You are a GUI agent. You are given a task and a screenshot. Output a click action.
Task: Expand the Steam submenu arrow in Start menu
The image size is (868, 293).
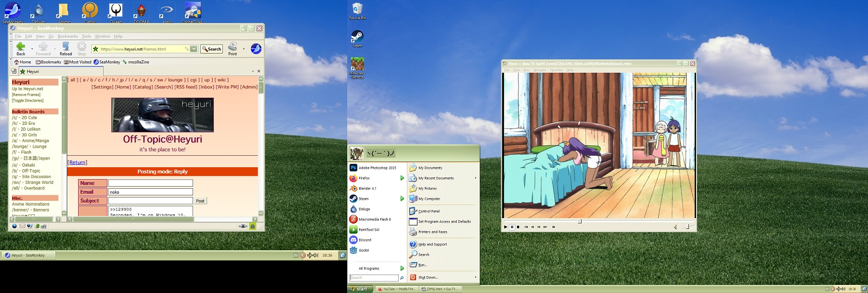click(x=402, y=199)
